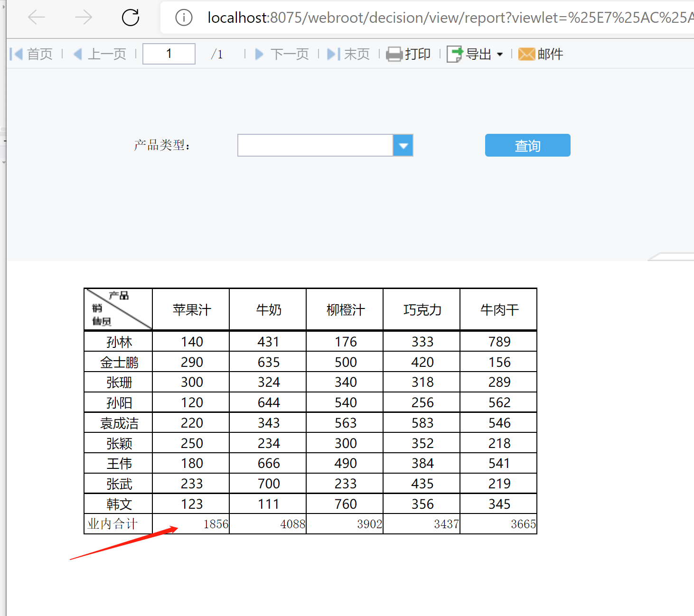Click cell 760 in 韩文 row
Screen dimensions: 694x616
pyautogui.click(x=345, y=504)
